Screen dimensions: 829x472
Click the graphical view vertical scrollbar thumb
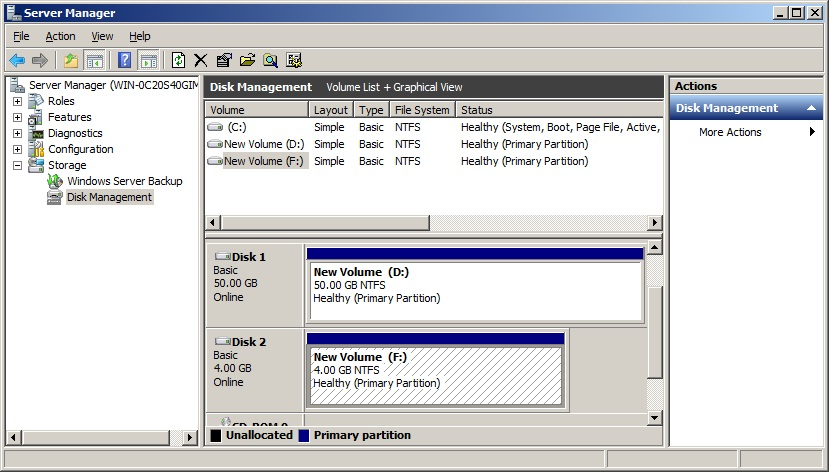pos(655,332)
